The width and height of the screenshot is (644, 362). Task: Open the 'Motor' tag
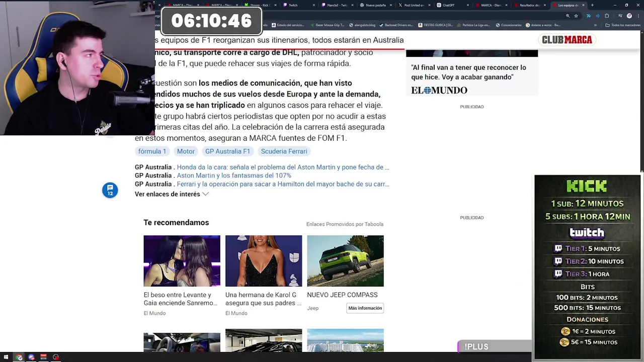pos(186,151)
